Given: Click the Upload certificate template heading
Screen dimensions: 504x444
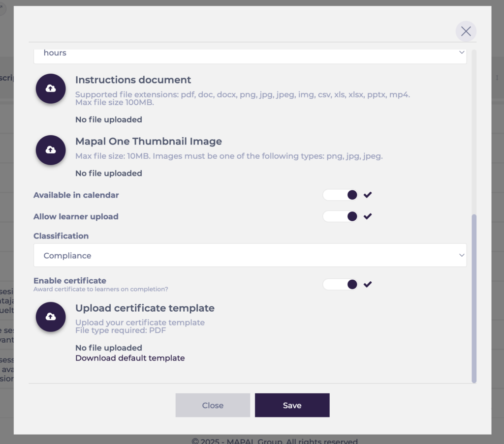Looking at the screenshot, I should click(x=145, y=308).
